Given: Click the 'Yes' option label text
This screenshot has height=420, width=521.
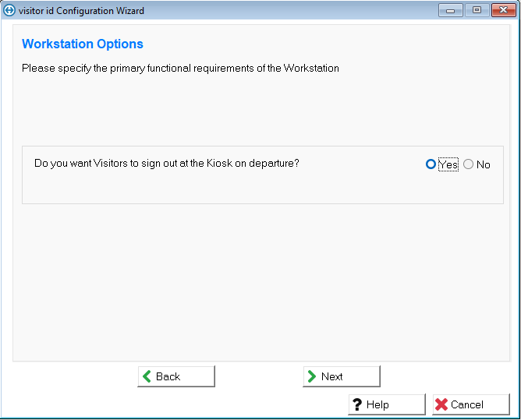Looking at the screenshot, I should coord(448,164).
